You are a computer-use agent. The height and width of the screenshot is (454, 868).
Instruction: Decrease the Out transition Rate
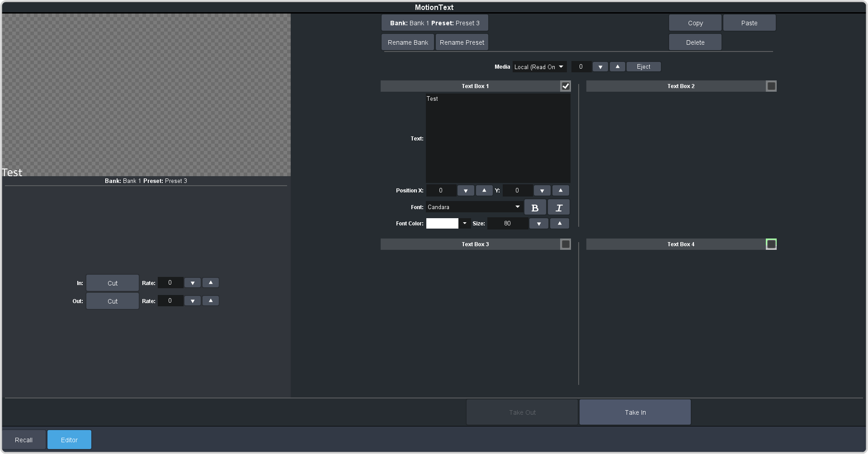[x=193, y=301]
